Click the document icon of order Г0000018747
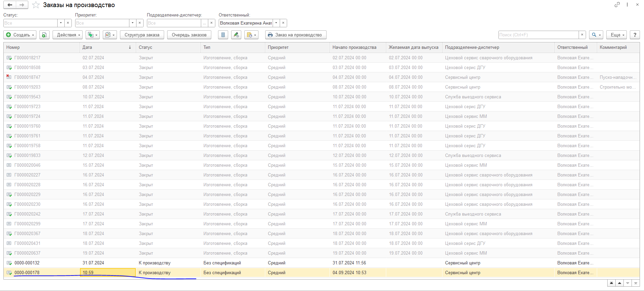644x291 pixels. tap(9, 77)
